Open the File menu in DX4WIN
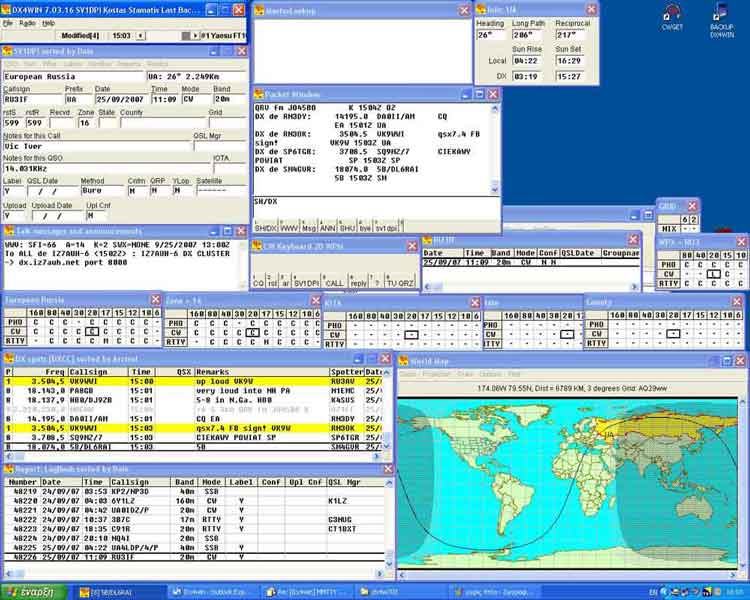The image size is (750, 600). coord(8,21)
